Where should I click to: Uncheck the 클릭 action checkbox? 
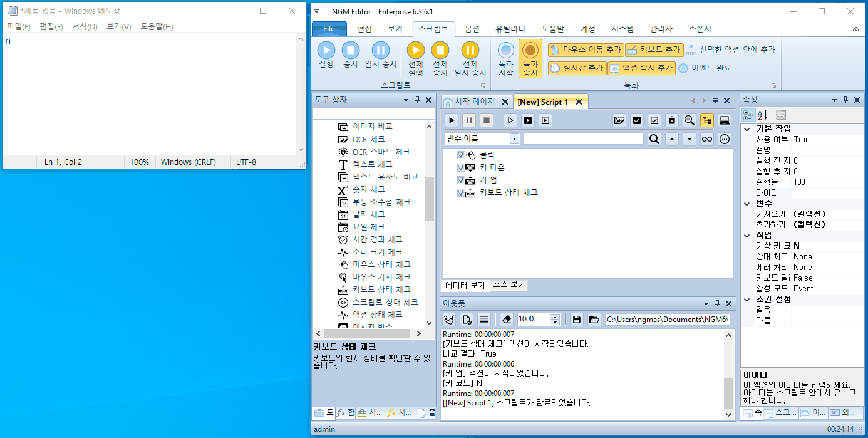(461, 155)
